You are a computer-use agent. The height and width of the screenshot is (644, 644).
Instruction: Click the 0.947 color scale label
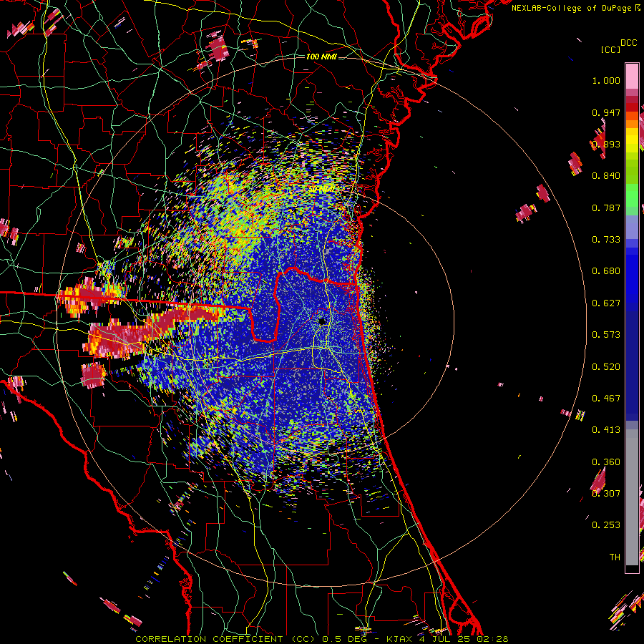(606, 112)
